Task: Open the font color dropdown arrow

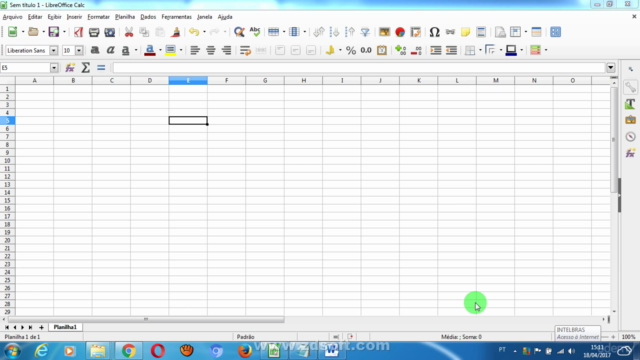Action: (x=160, y=50)
